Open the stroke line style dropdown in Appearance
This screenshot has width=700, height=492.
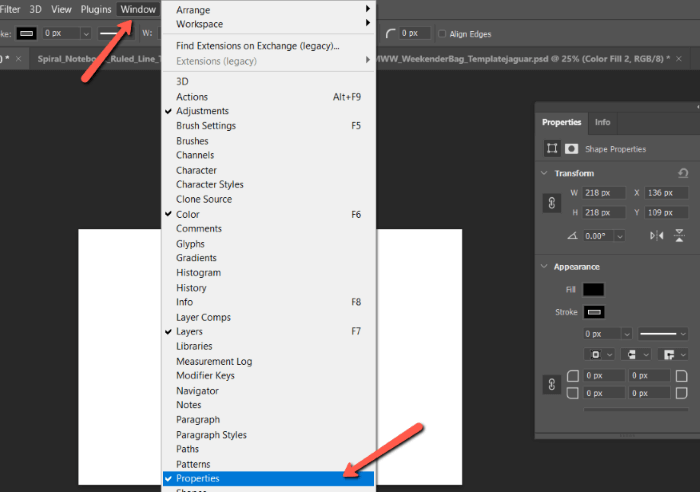[662, 333]
